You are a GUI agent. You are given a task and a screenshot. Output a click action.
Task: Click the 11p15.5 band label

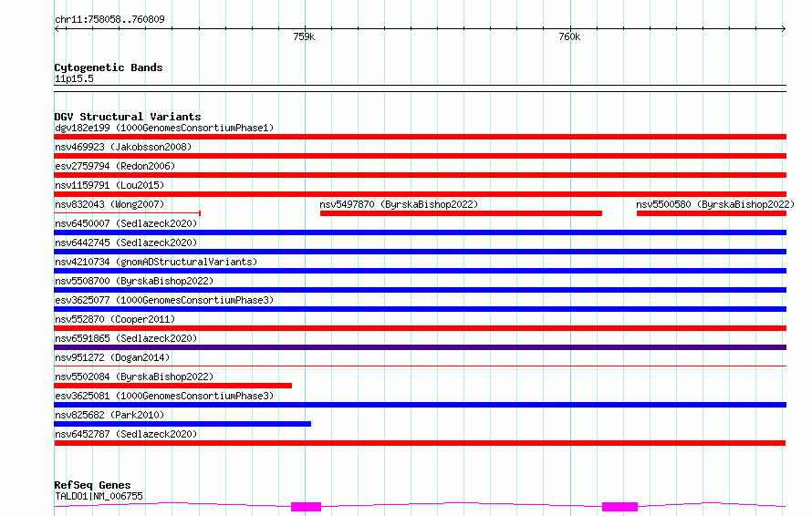click(74, 78)
